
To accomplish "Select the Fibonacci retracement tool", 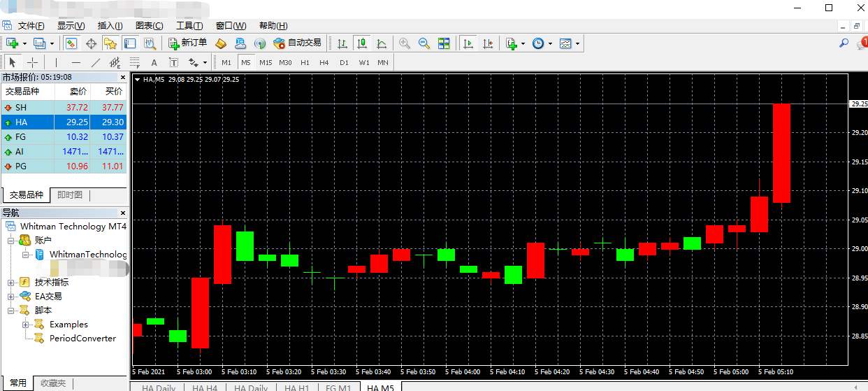I will click(x=134, y=62).
